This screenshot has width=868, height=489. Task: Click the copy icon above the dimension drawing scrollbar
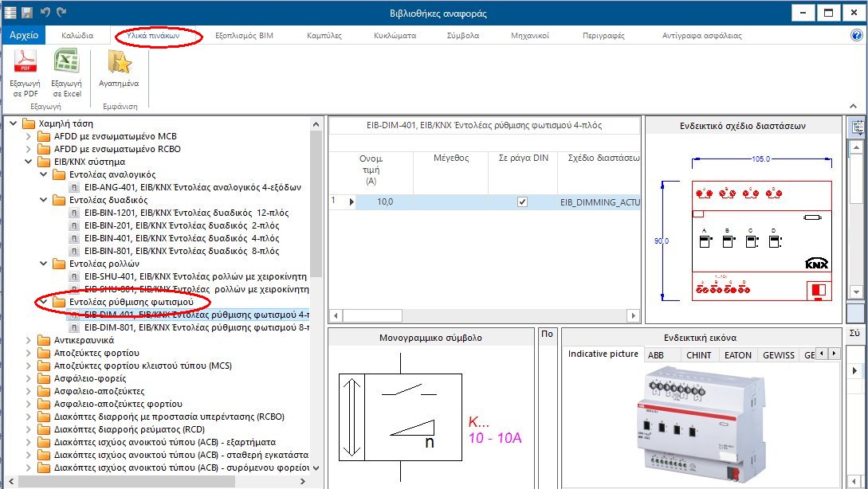click(x=858, y=125)
